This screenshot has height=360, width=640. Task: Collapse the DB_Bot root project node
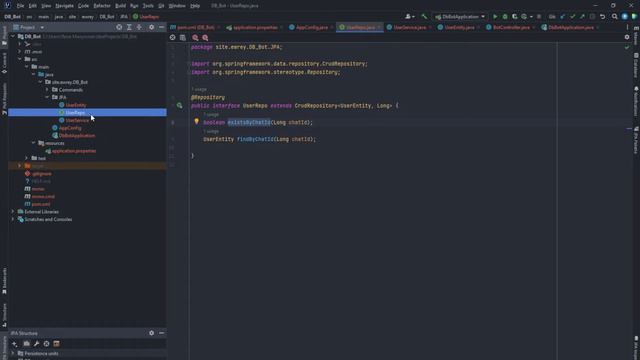click(13, 36)
